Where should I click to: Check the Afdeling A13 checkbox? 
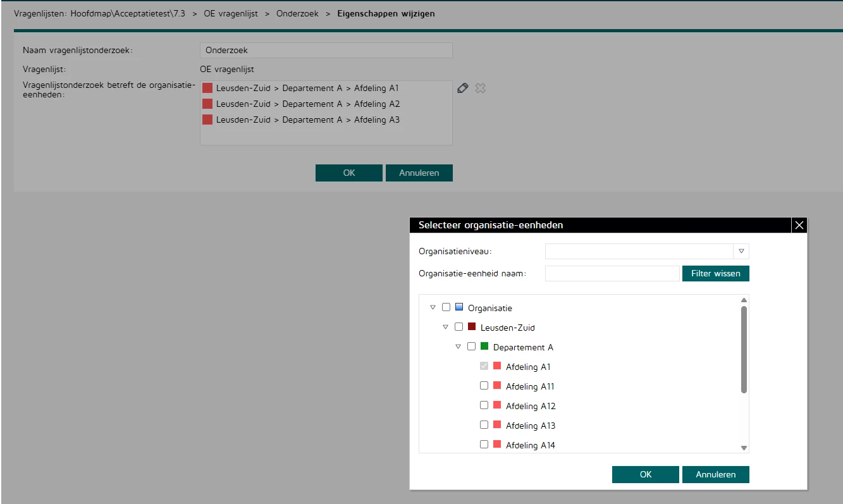[484, 425]
